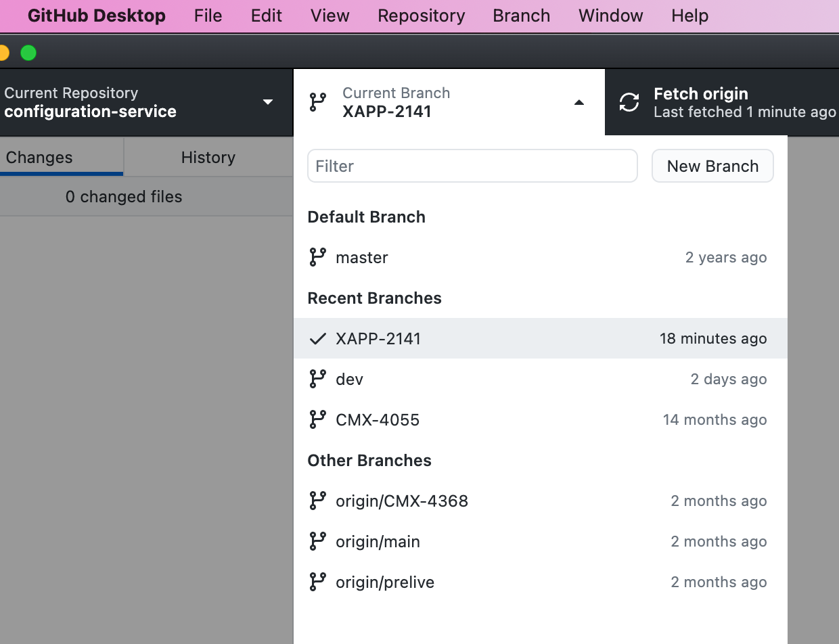Collapse the Current Branch dropdown arrow
This screenshot has width=839, height=644.
pyautogui.click(x=579, y=103)
